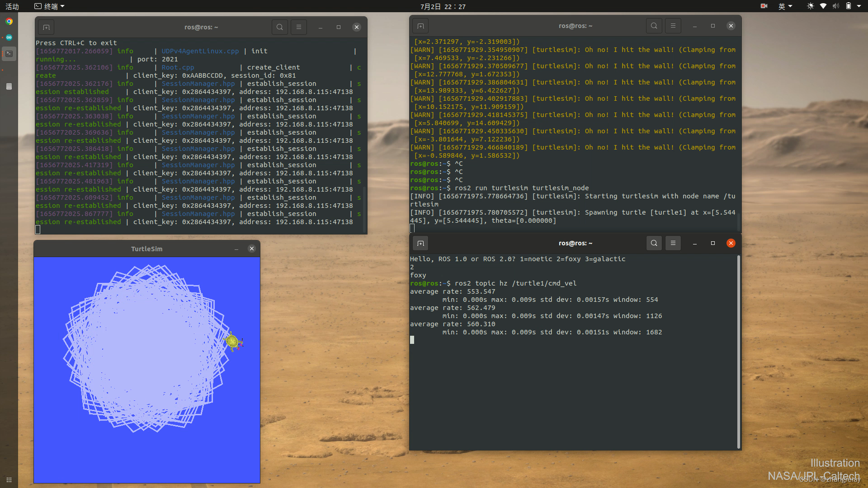The image size is (868, 488).
Task: Click the 'Spawning turtle [turtle1]' info line
Action: (573, 216)
